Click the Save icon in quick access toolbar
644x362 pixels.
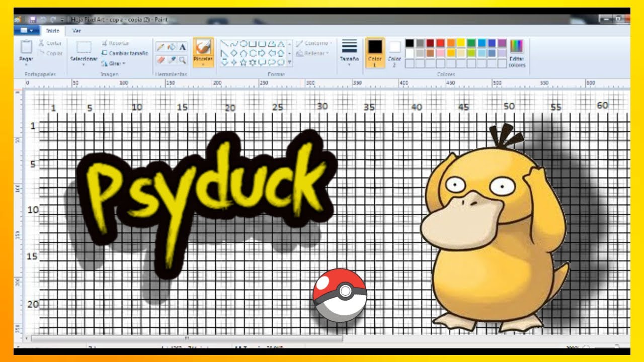[32, 20]
